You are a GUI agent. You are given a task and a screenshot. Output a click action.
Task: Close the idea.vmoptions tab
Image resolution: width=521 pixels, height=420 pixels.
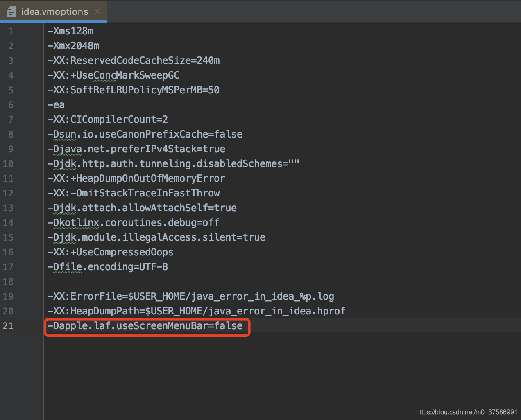pos(97,11)
